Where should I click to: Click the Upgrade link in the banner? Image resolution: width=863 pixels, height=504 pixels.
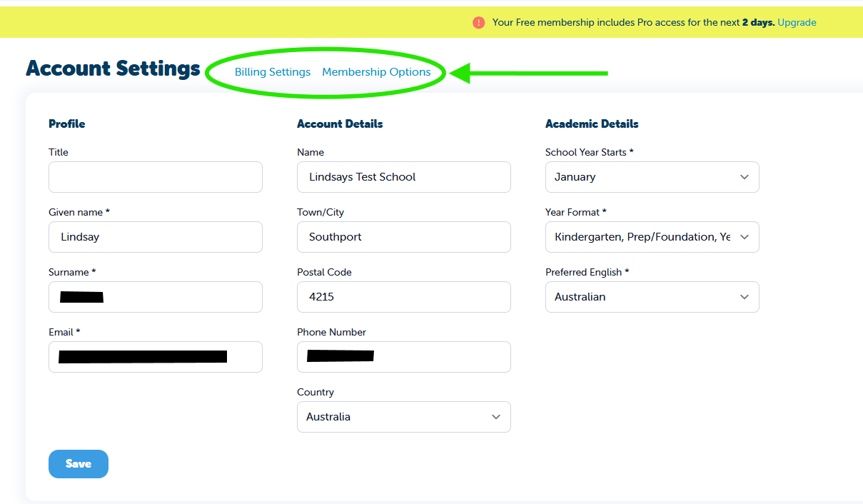click(797, 23)
